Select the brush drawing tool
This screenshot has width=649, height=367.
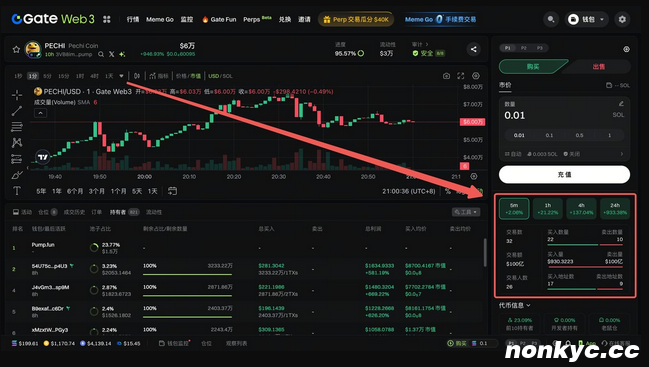pyautogui.click(x=17, y=175)
